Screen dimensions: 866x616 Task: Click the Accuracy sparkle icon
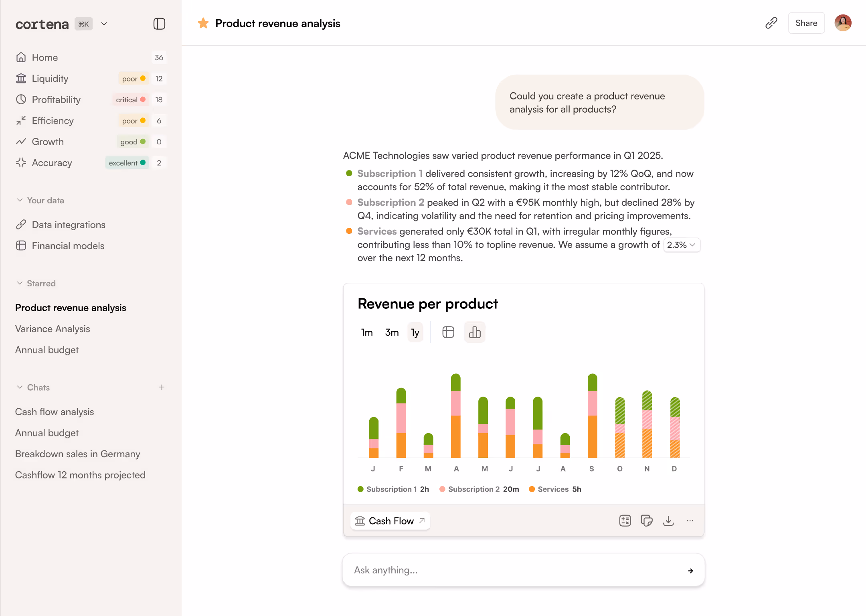point(21,162)
